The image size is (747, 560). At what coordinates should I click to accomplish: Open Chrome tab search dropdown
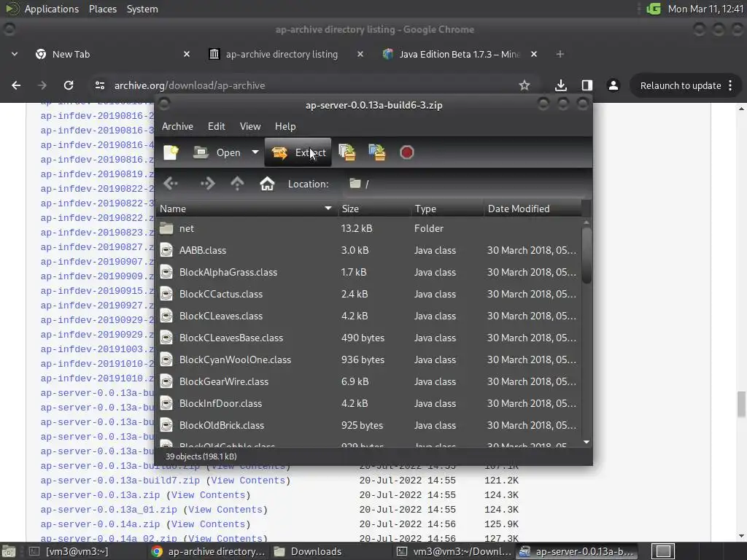(15, 54)
